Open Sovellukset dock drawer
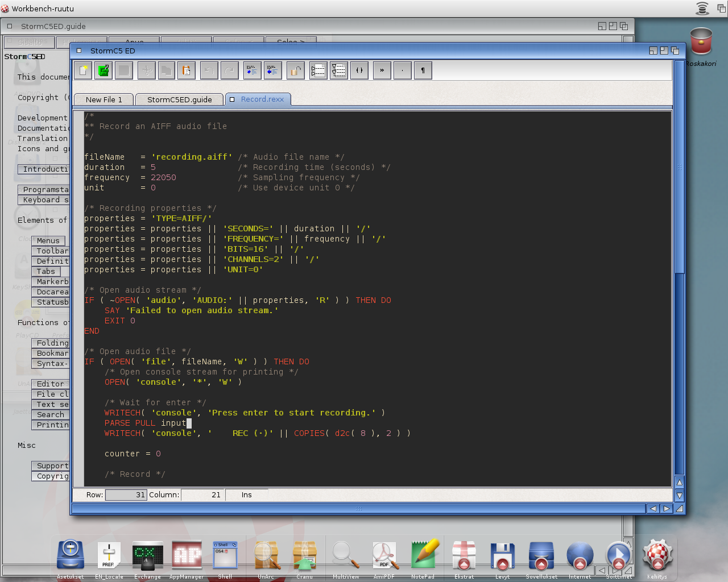Image resolution: width=728 pixels, height=582 pixels. [541, 555]
